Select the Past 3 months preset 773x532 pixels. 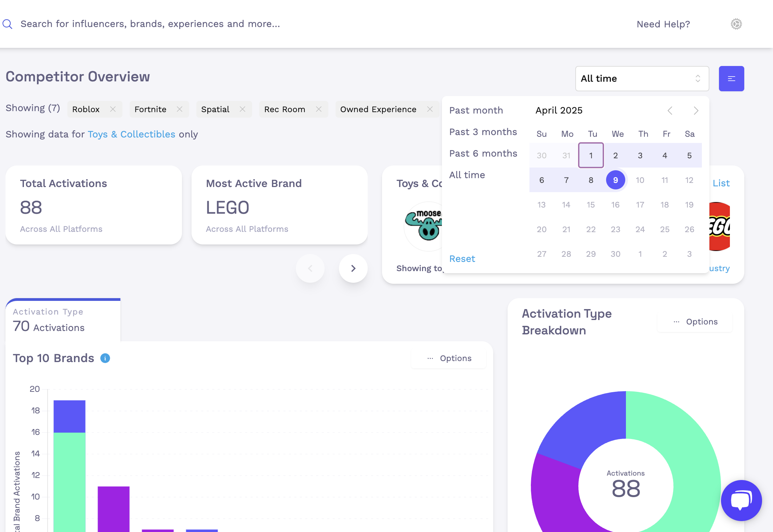[x=483, y=132]
